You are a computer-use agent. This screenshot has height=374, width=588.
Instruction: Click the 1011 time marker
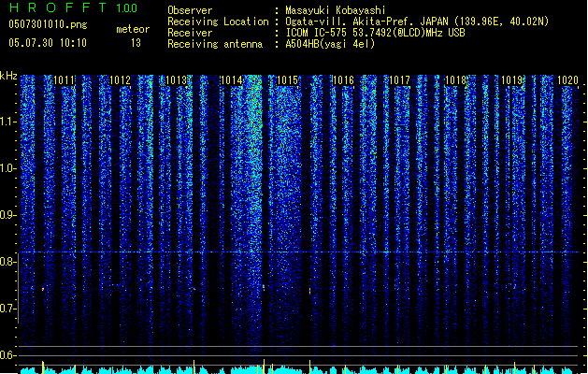coord(65,80)
